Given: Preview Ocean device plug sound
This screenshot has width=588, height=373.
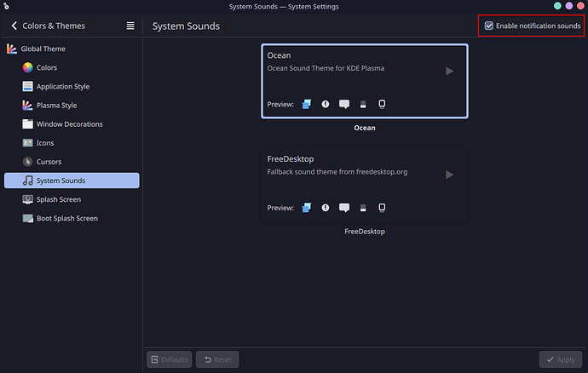Looking at the screenshot, I should click(382, 104).
